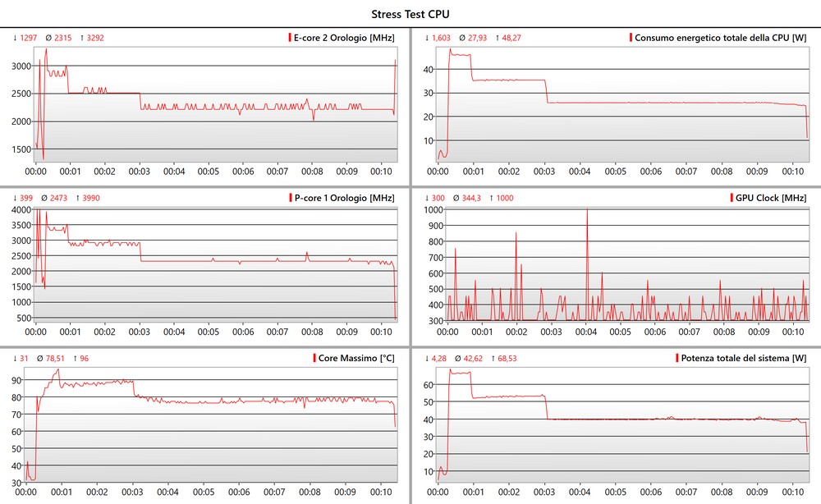Click the red marker beside Core Massimo label
The image size is (821, 504).
(314, 358)
